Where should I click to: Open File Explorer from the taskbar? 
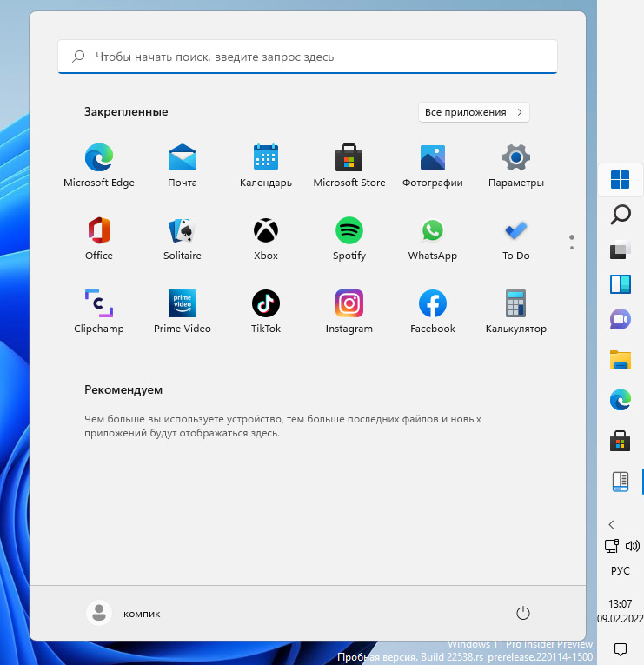pos(621,360)
